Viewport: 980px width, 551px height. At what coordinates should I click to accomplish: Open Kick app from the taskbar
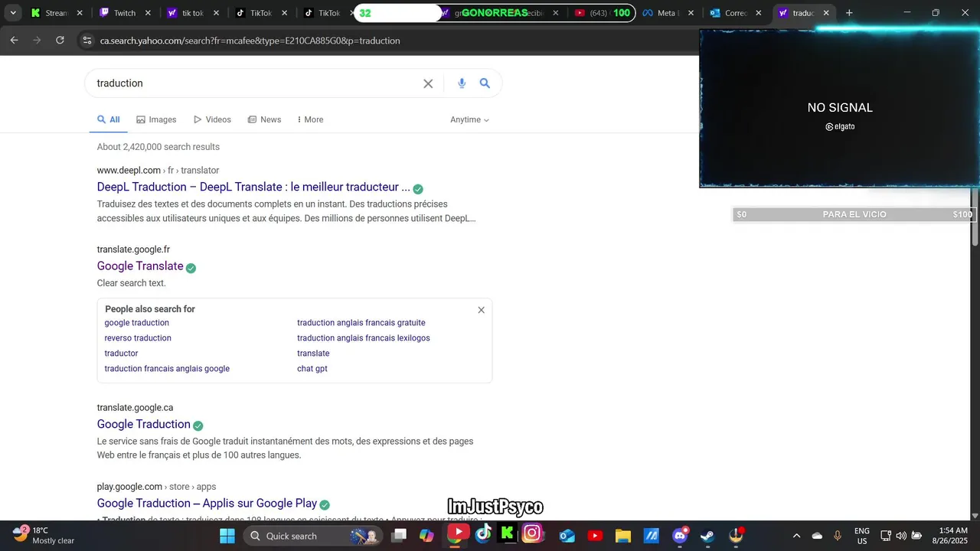pyautogui.click(x=507, y=533)
